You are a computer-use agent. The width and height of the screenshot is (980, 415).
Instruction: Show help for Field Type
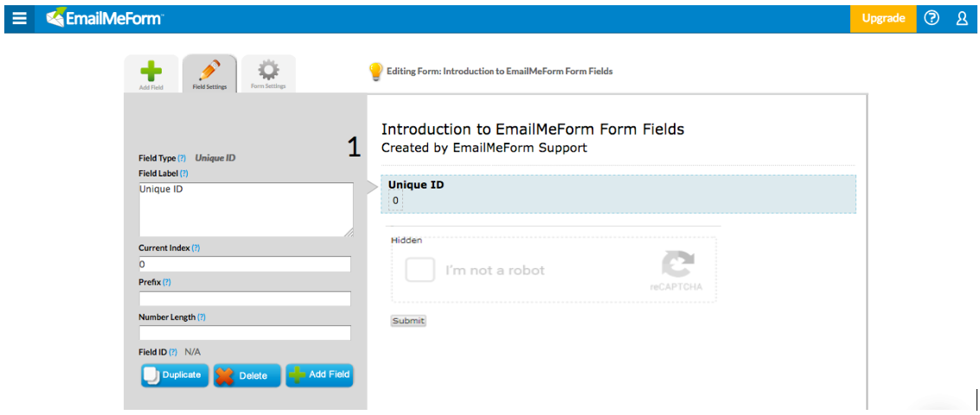pyautogui.click(x=182, y=158)
